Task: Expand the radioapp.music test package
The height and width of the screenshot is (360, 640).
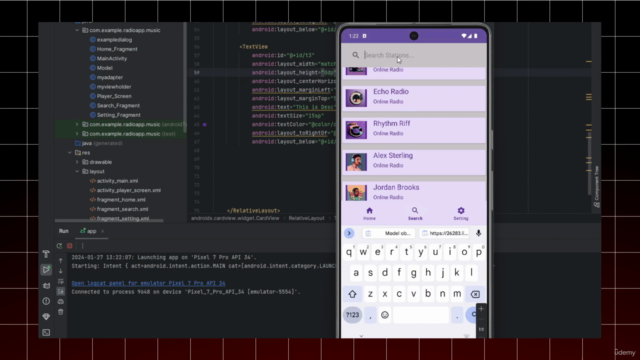Action: 77,133
